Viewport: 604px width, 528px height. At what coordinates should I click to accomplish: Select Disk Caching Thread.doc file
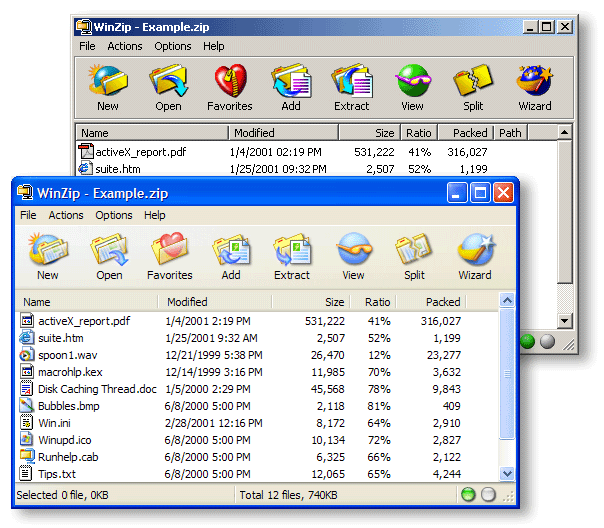pyautogui.click(x=97, y=389)
